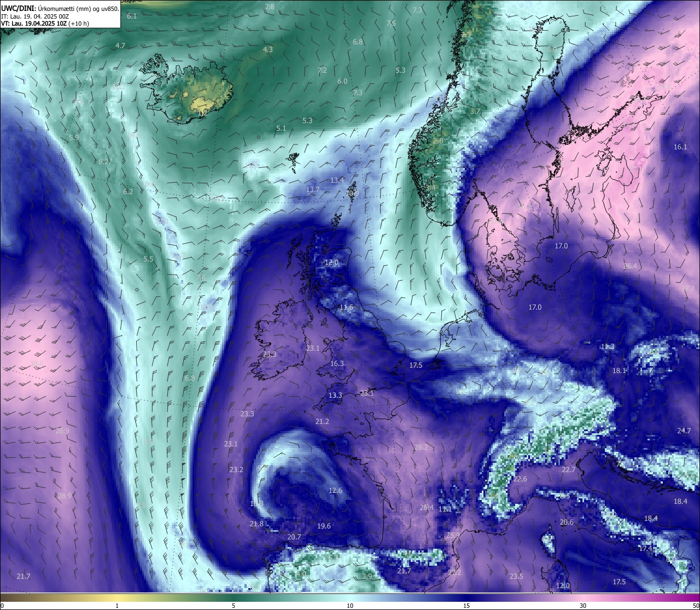This screenshot has height=610, width=700.
Task: Click the 13.7 value on the map
Action: click(x=312, y=190)
